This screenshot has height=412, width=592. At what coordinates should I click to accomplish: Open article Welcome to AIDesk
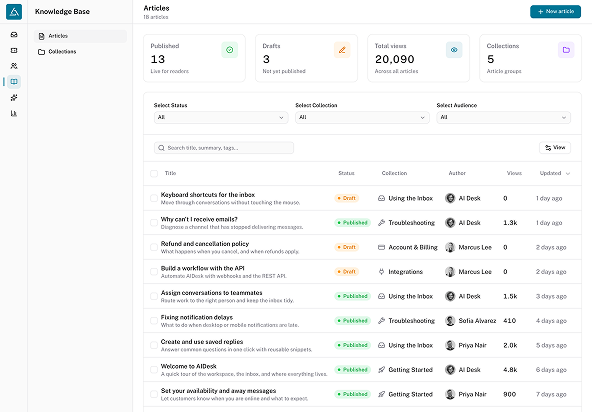(x=188, y=366)
